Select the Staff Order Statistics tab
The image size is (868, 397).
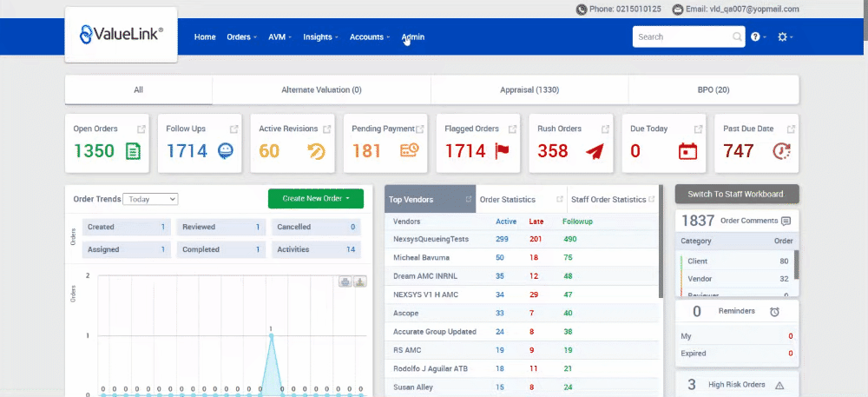click(x=613, y=199)
